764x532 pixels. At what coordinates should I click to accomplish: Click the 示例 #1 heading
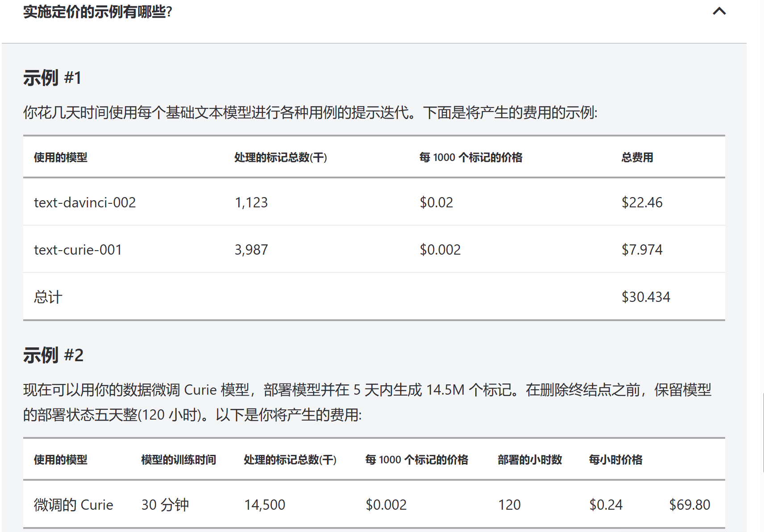52,78
